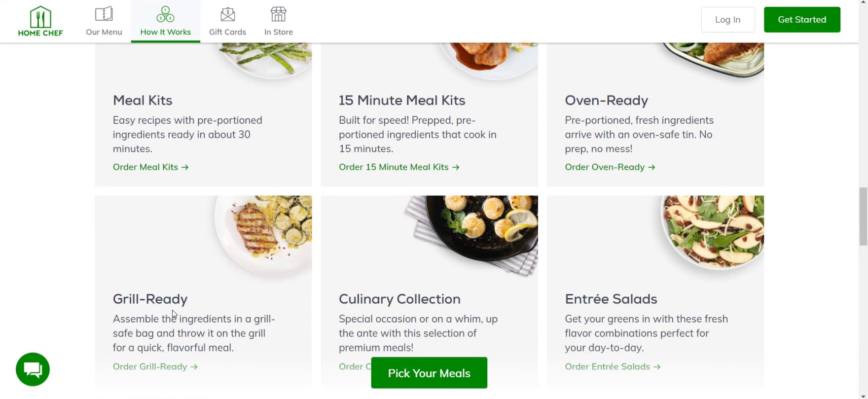Open the Order Meal Kits link
The width and height of the screenshot is (868, 399).
pyautogui.click(x=145, y=167)
